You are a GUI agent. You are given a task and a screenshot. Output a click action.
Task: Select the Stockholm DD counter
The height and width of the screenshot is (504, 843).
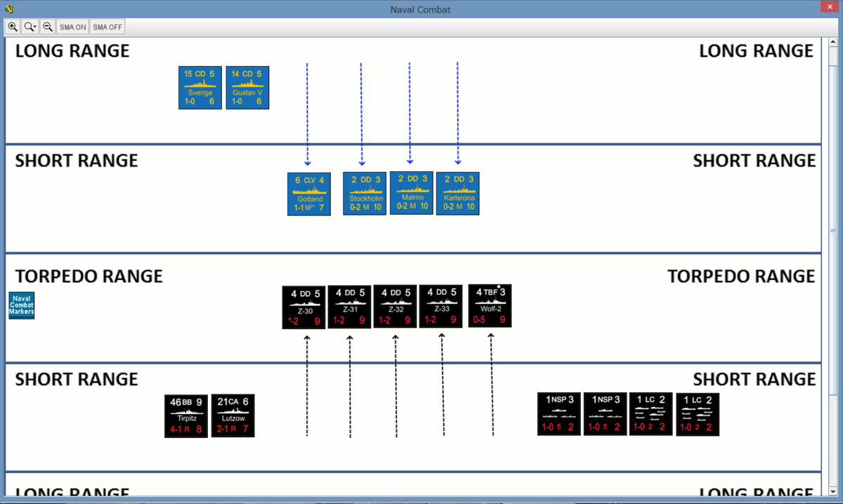point(365,193)
